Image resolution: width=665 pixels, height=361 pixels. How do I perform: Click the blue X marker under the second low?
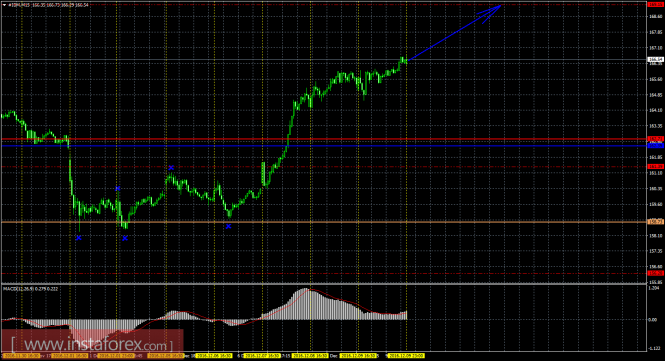point(125,238)
